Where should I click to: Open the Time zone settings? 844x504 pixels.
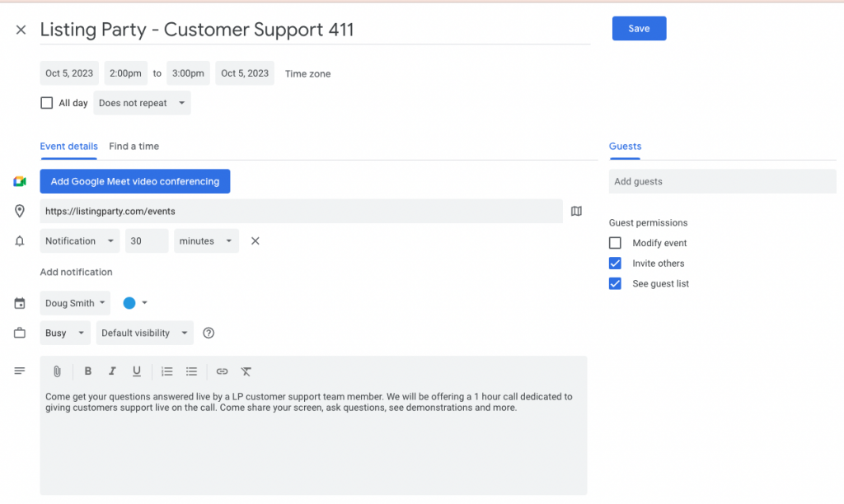pos(308,73)
